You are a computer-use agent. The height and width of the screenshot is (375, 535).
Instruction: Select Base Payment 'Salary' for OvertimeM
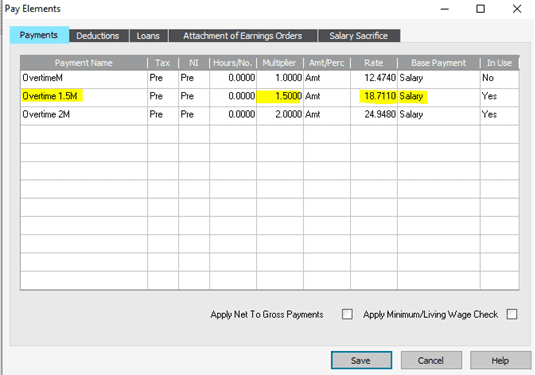(x=439, y=78)
